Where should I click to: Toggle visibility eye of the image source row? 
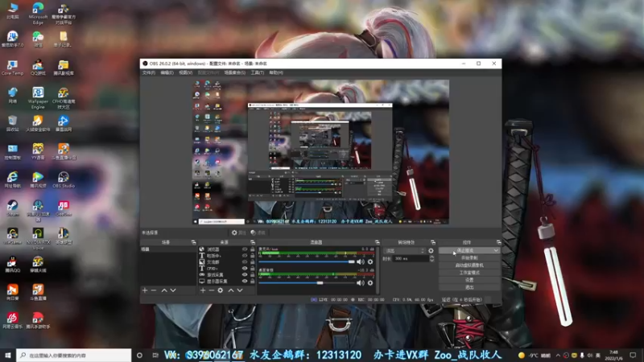click(245, 262)
